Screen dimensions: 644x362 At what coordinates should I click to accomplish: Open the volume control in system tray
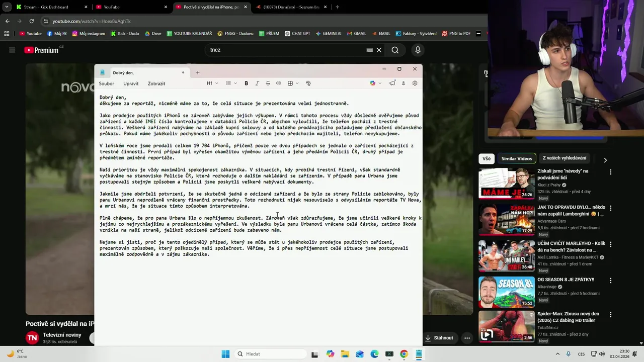point(603,354)
